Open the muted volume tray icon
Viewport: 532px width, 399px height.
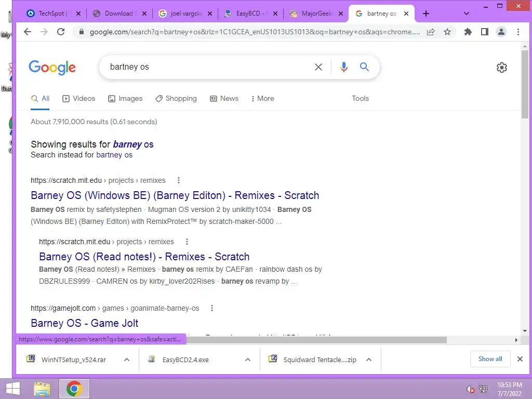(470, 389)
